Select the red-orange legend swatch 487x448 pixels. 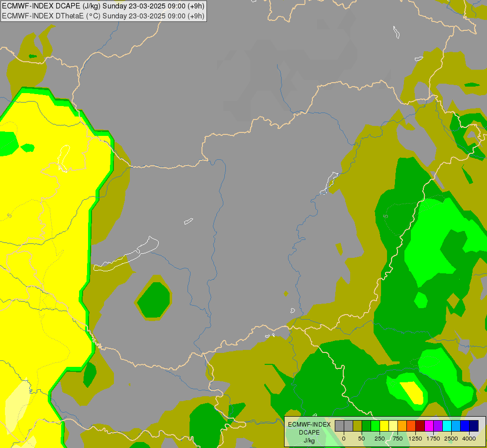411,426
